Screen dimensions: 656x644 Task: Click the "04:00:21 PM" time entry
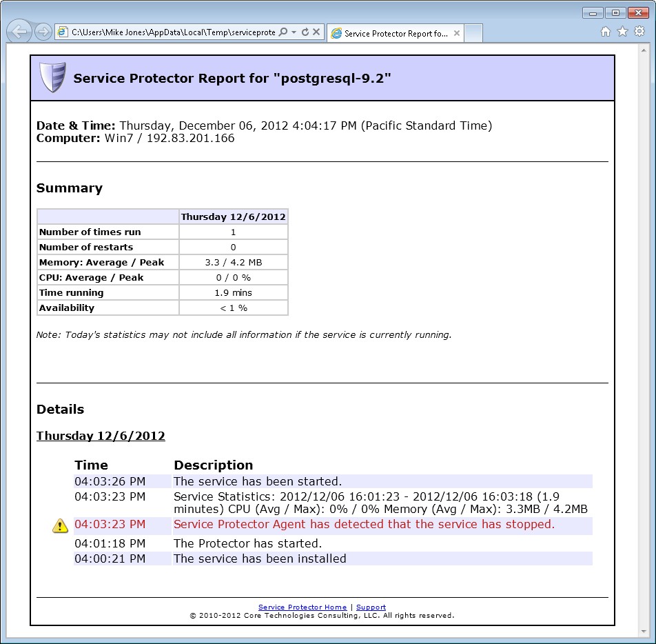click(110, 559)
